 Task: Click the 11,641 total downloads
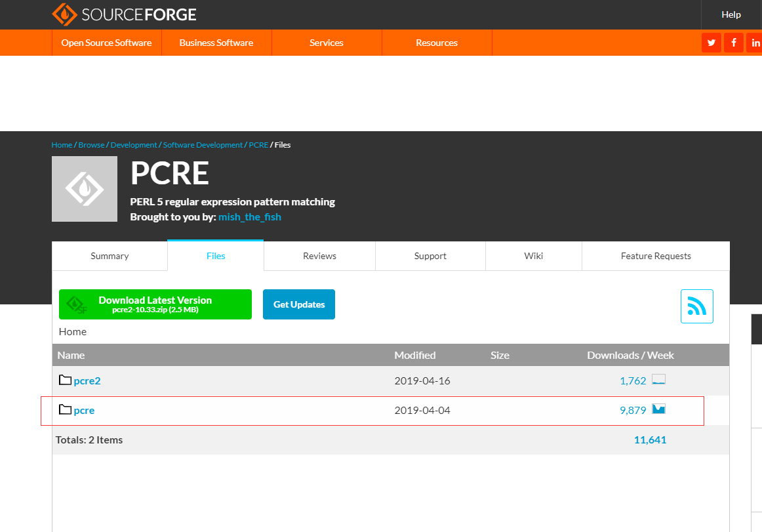pyautogui.click(x=651, y=440)
